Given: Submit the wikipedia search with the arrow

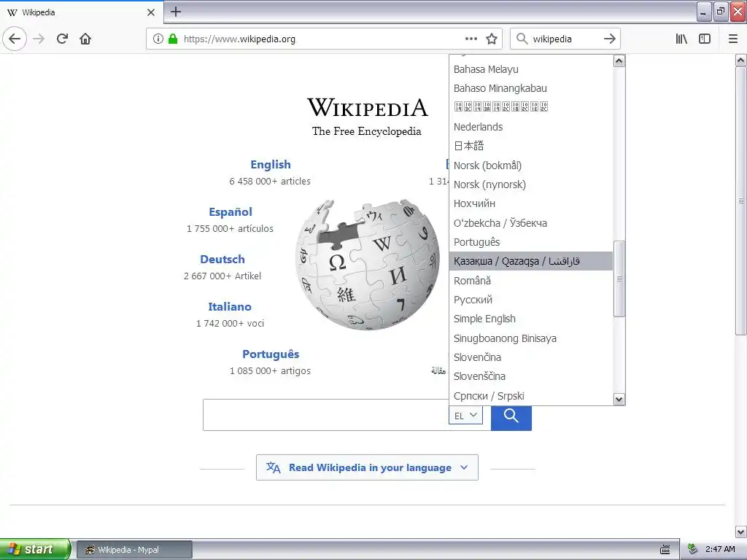Looking at the screenshot, I should (610, 39).
